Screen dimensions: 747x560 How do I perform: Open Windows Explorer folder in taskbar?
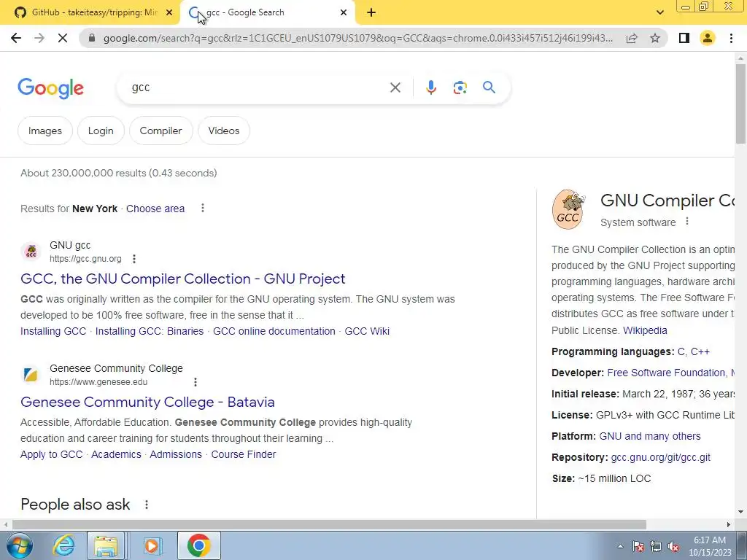(106, 545)
